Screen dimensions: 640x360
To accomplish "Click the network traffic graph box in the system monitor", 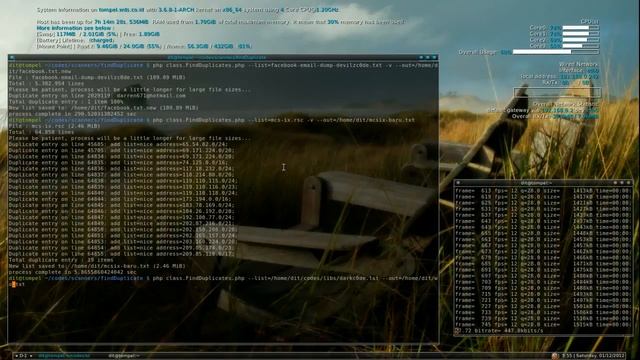I will 557,92.
